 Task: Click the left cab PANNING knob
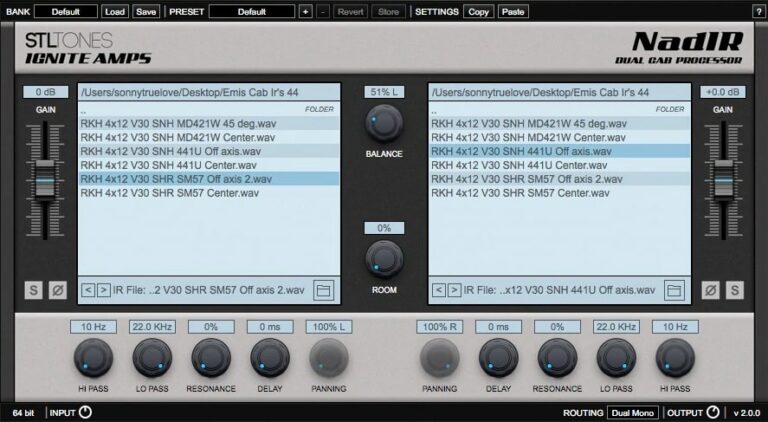pyautogui.click(x=329, y=358)
